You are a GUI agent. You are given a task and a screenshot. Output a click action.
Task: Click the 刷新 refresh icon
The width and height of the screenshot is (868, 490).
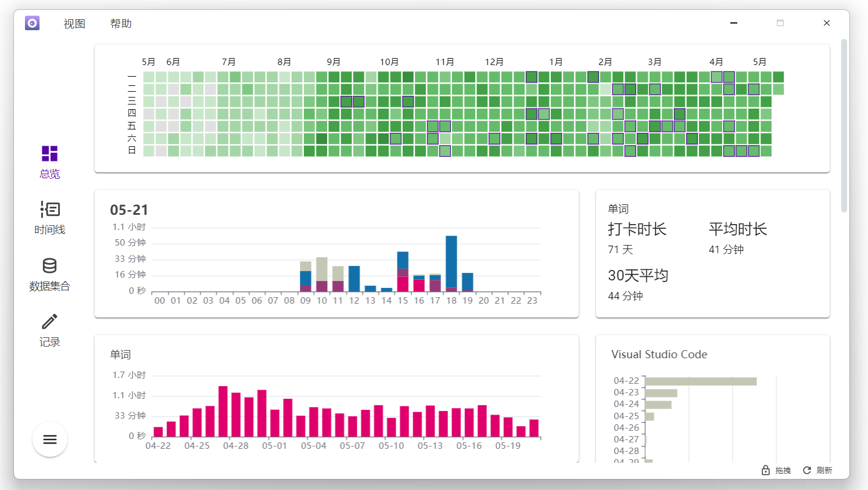pos(807,470)
